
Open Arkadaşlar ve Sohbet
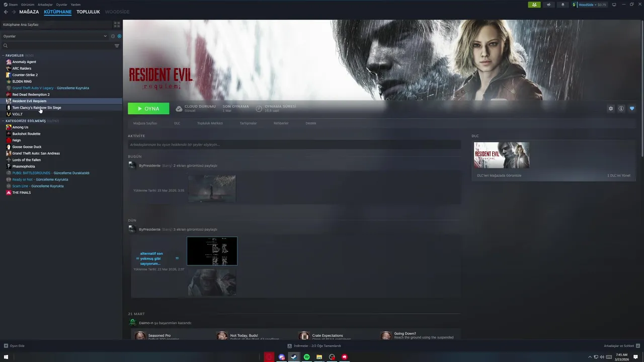tap(621, 346)
